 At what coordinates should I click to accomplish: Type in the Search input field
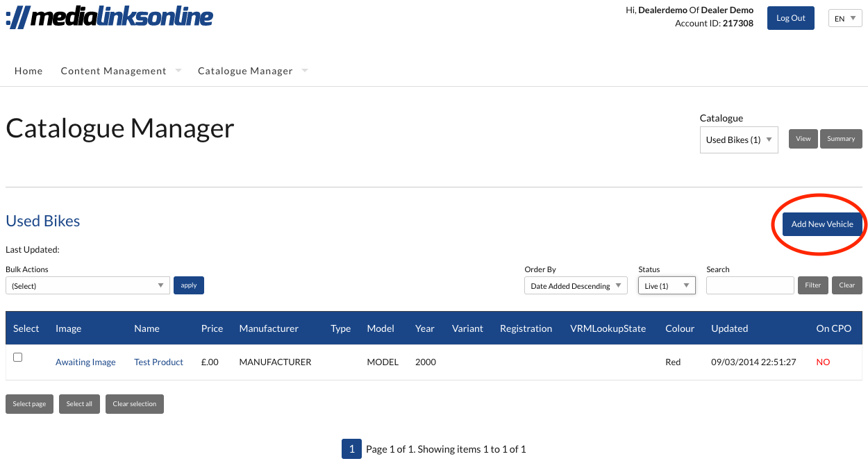[x=749, y=285]
